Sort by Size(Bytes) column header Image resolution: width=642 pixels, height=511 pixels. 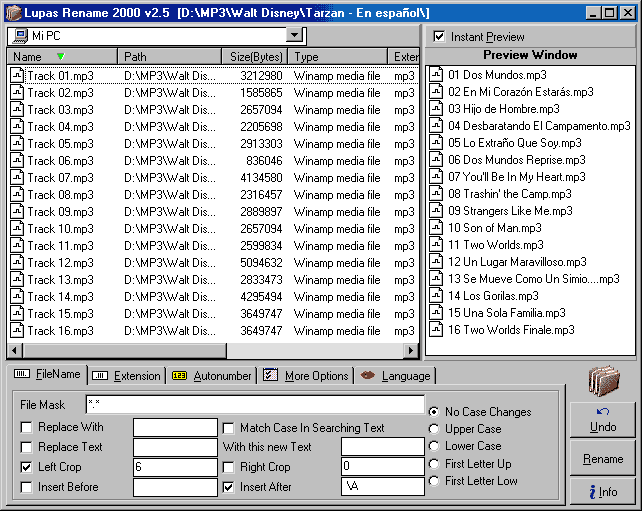(255, 57)
